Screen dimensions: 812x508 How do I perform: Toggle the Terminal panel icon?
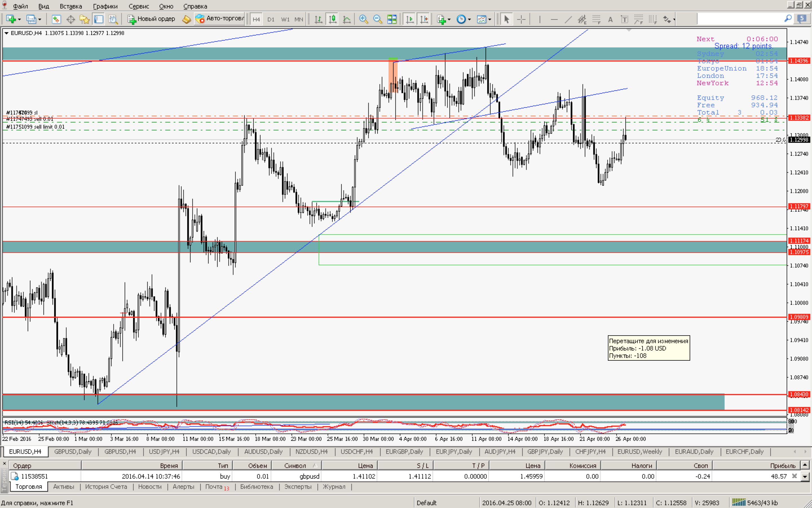coord(99,19)
